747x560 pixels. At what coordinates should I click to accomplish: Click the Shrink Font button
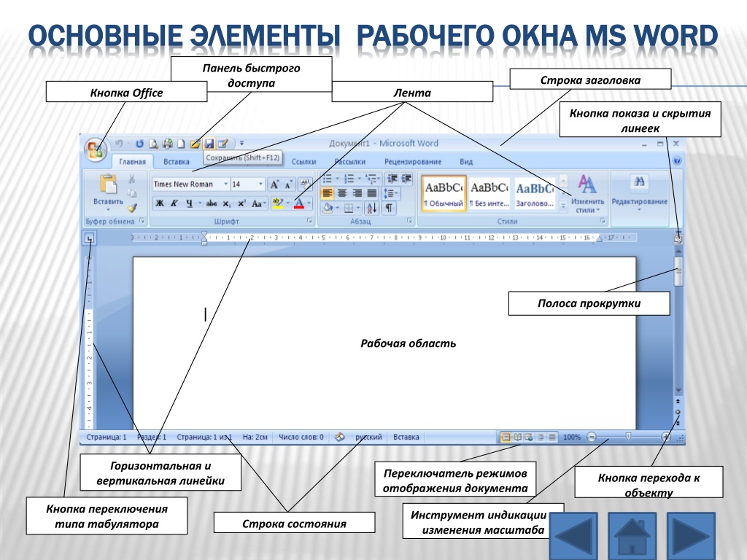point(287,184)
